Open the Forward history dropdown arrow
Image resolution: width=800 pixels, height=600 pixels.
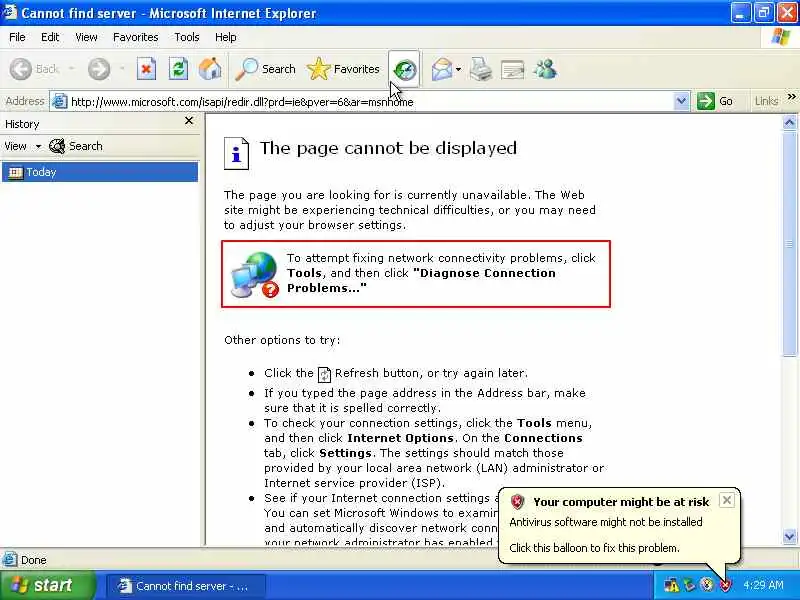point(122,69)
